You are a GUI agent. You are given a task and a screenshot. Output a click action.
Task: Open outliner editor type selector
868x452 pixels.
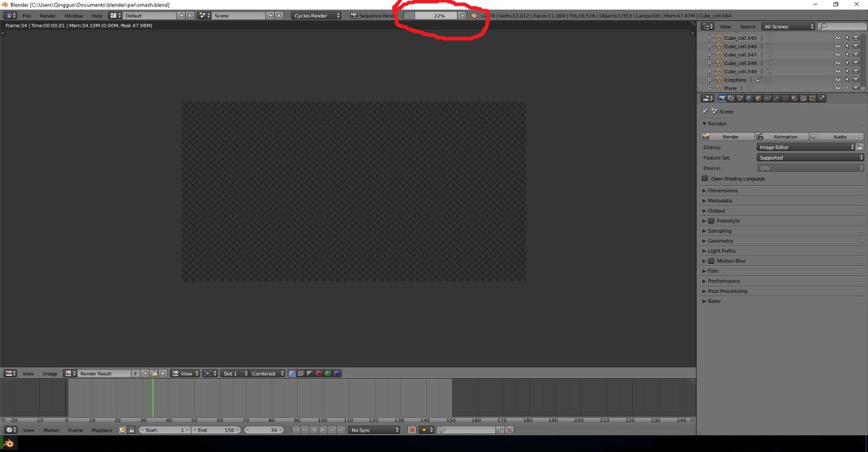[707, 27]
